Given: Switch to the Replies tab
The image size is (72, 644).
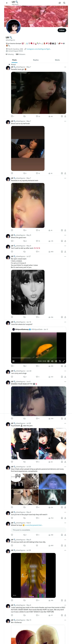Looking at the screenshot, I should point(36,60).
